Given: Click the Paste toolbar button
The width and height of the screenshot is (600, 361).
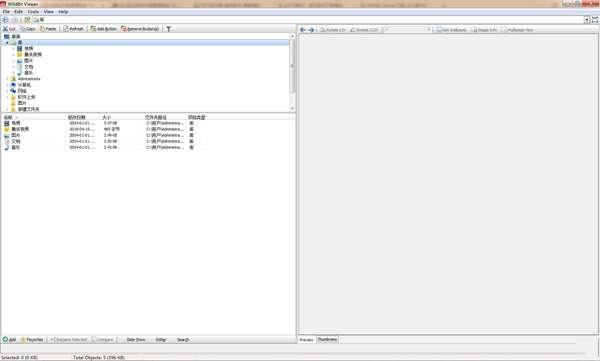Looking at the screenshot, I should coord(48,29).
